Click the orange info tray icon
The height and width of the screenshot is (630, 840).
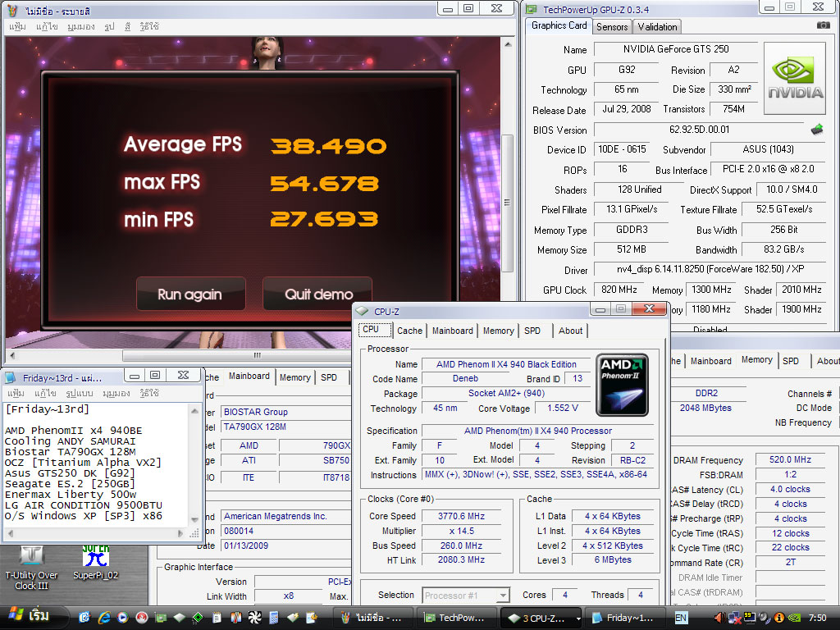[779, 618]
